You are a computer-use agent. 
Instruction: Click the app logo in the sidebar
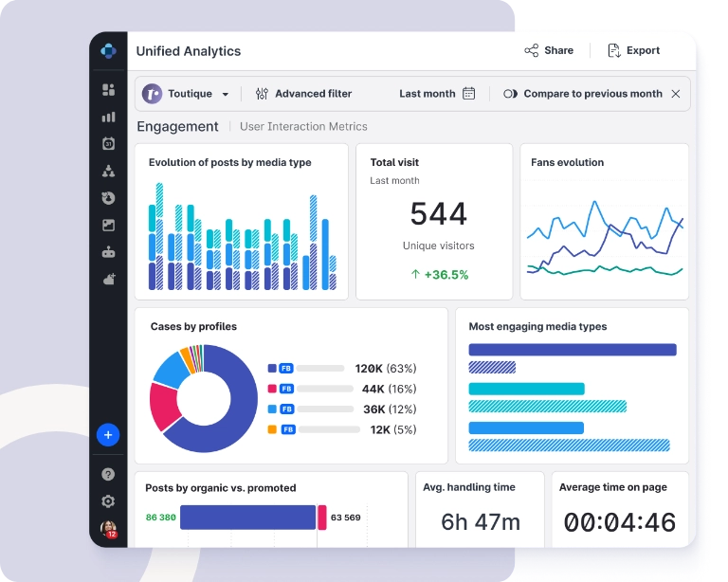click(108, 50)
